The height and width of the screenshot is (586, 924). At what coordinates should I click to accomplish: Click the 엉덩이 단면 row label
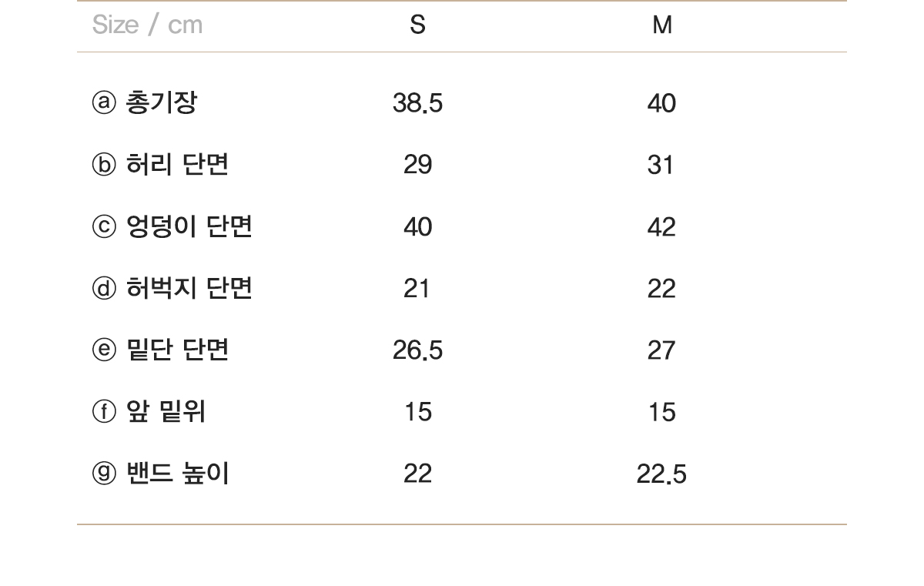click(189, 226)
